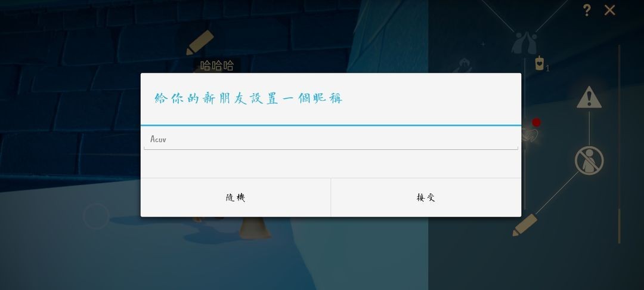Tap the character standing below the dialog

tap(255, 228)
